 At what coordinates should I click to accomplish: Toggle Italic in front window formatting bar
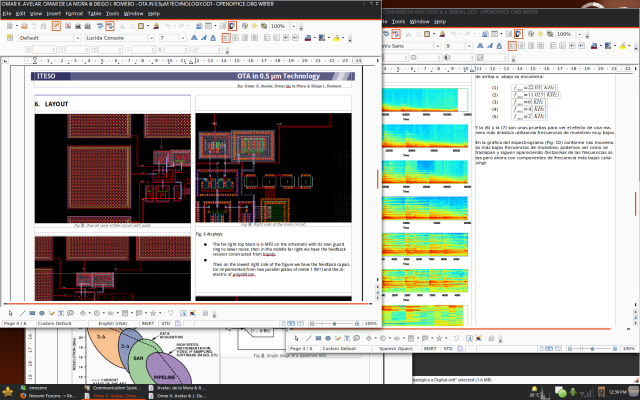(204, 38)
